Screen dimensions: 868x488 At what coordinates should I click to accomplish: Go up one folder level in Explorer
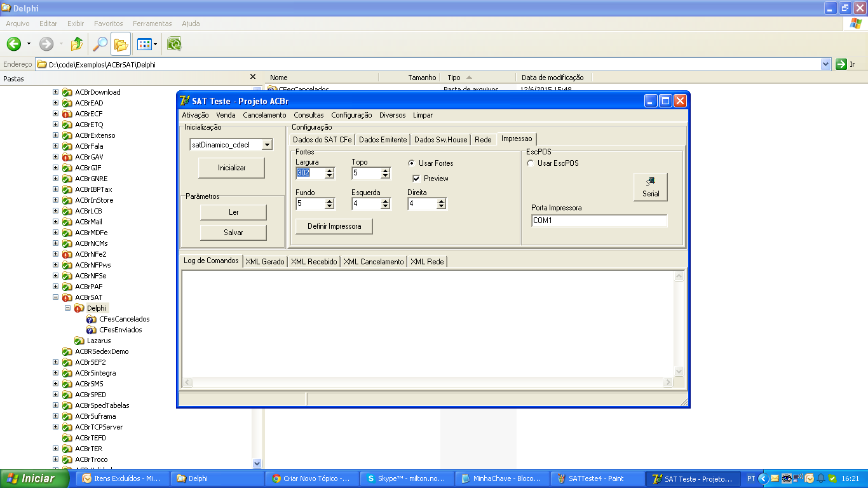click(x=77, y=44)
